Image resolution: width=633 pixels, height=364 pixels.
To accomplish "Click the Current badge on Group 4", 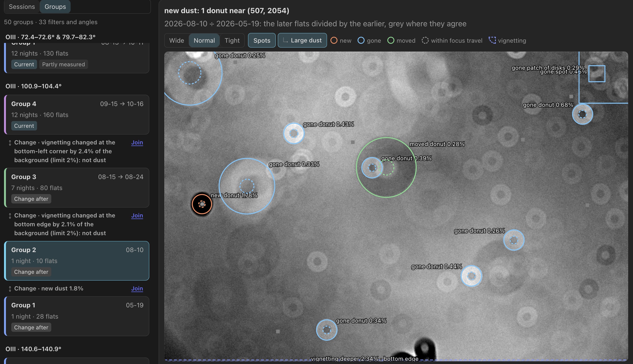I will click(x=24, y=126).
